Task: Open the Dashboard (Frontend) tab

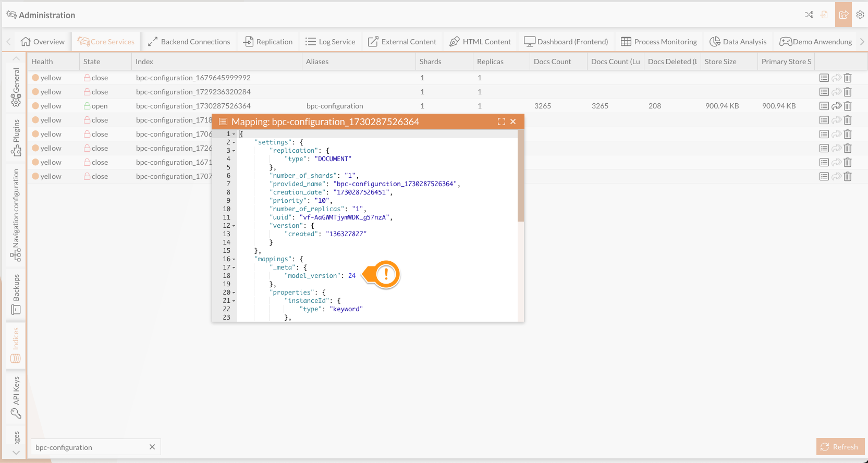Action: point(566,42)
